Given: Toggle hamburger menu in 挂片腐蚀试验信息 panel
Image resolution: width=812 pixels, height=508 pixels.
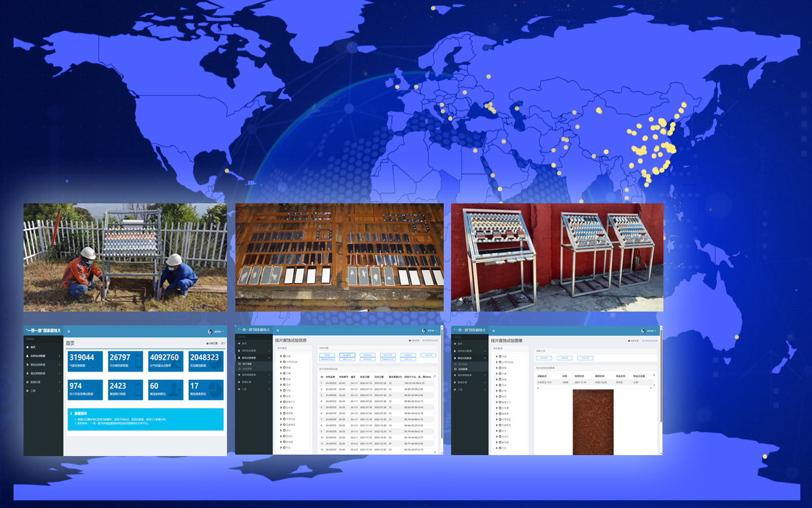Looking at the screenshot, I should [278, 331].
